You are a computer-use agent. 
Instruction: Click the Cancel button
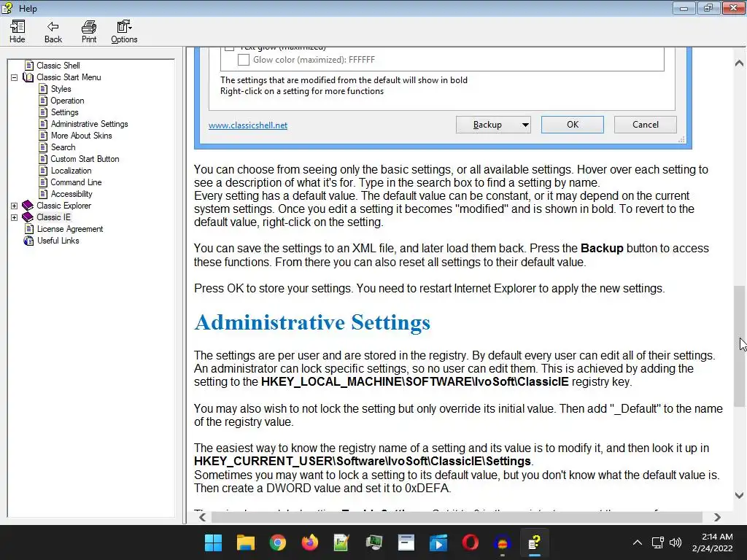645,125
